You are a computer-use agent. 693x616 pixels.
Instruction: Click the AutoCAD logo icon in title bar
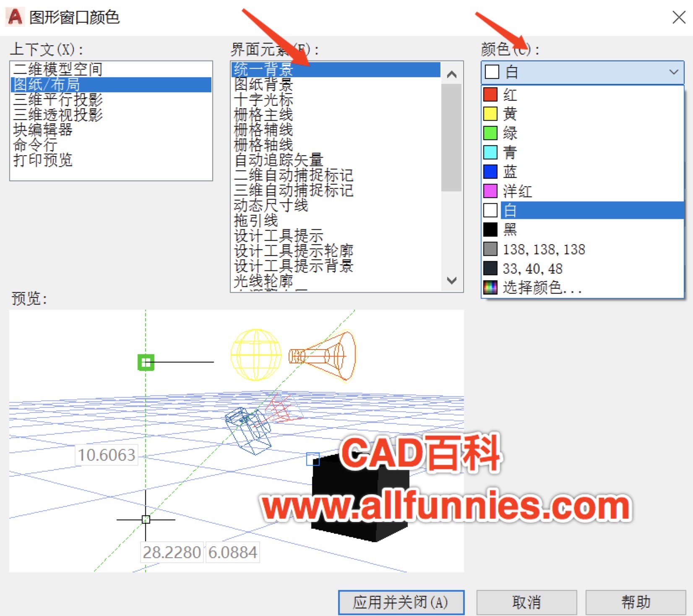pos(15,17)
